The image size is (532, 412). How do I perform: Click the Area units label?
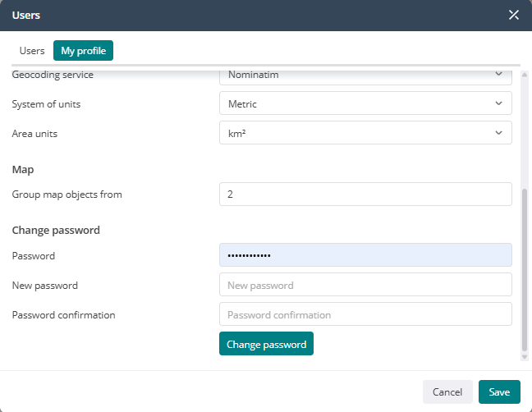pos(34,134)
